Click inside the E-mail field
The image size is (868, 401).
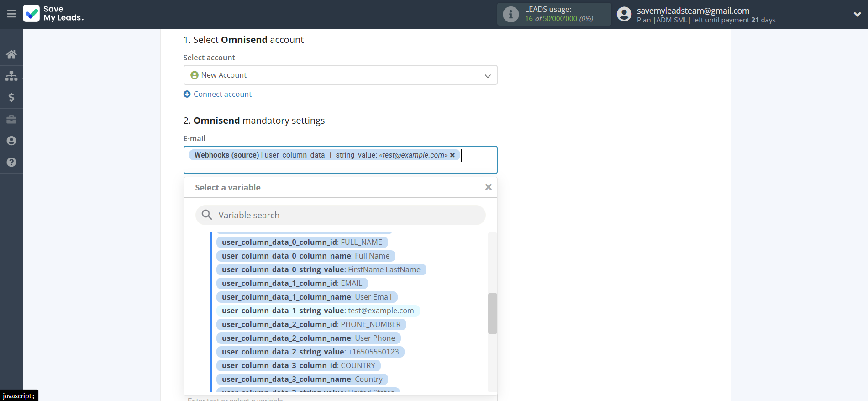340,160
